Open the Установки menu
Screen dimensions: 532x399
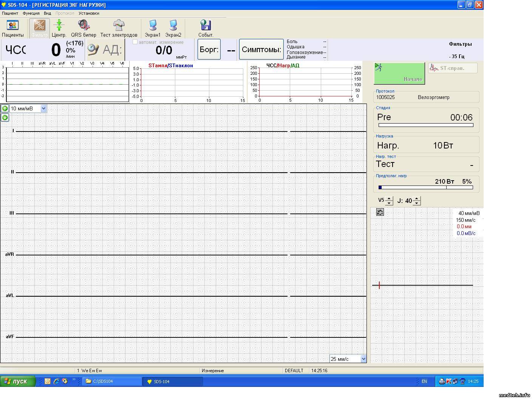89,13
